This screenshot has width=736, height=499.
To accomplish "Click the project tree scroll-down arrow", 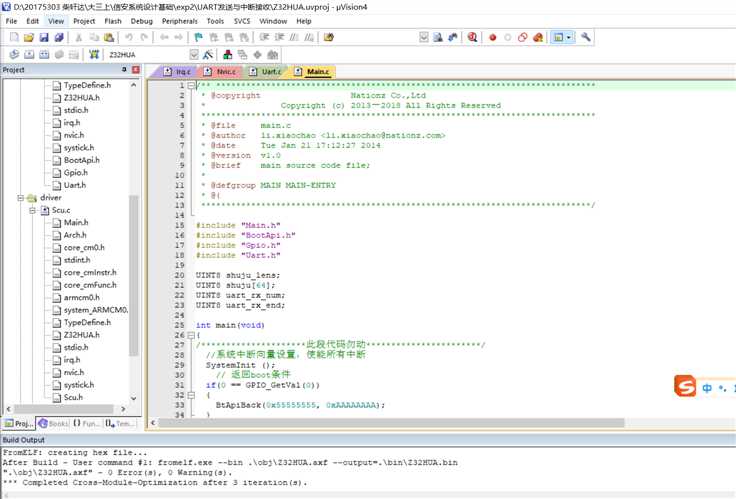I will point(133,398).
